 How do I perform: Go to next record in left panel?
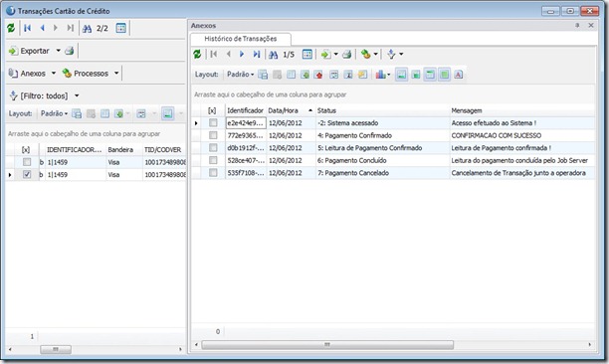(56, 28)
